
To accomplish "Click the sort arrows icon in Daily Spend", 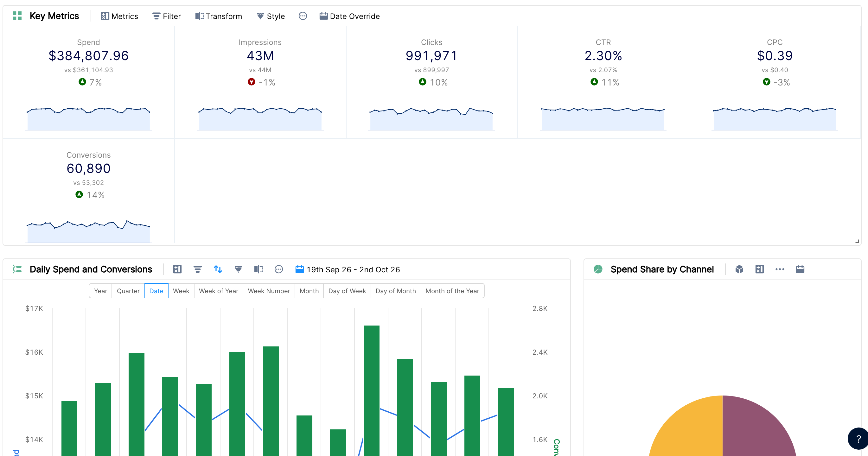I will (x=218, y=269).
